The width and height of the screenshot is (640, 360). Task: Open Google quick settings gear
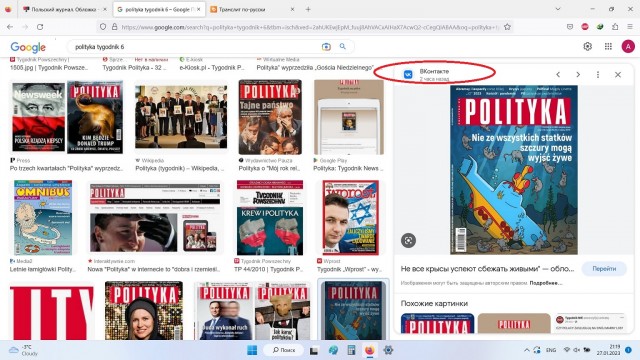(x=587, y=47)
